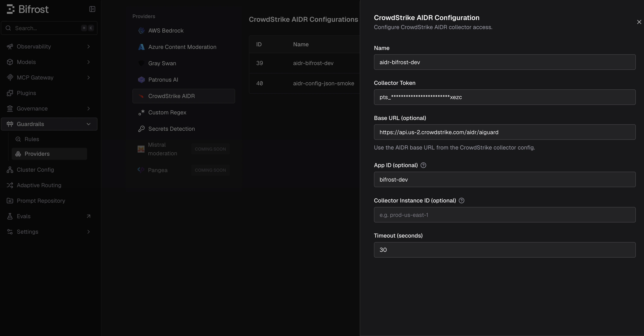The width and height of the screenshot is (644, 336).
Task: Click the Rules icon in the sidebar
Action: pos(18,139)
